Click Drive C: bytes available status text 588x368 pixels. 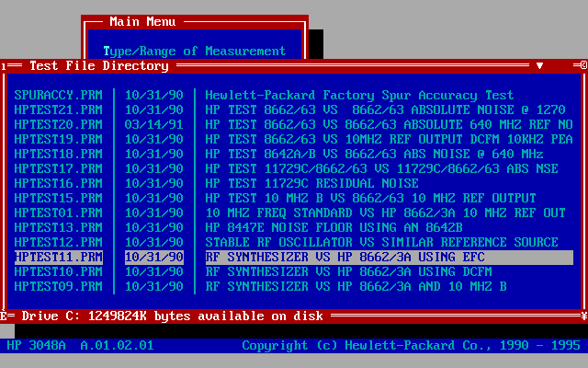point(172,316)
